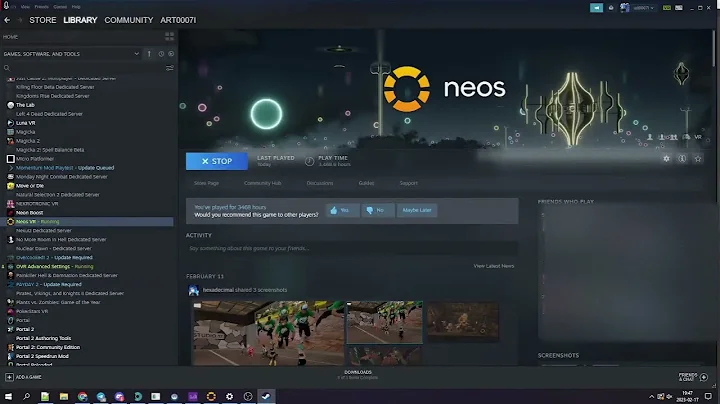Switch to Big Picture mode icon
The image size is (720, 404).
click(679, 8)
